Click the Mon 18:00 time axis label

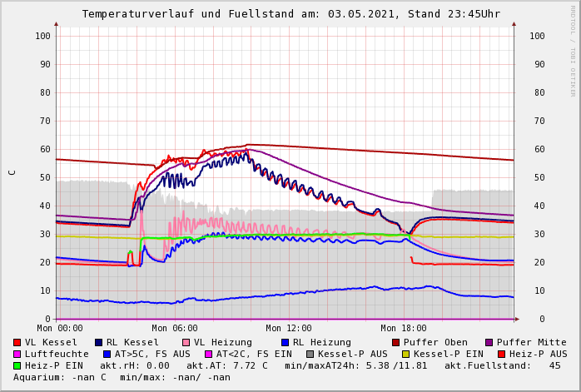[x=404, y=328]
